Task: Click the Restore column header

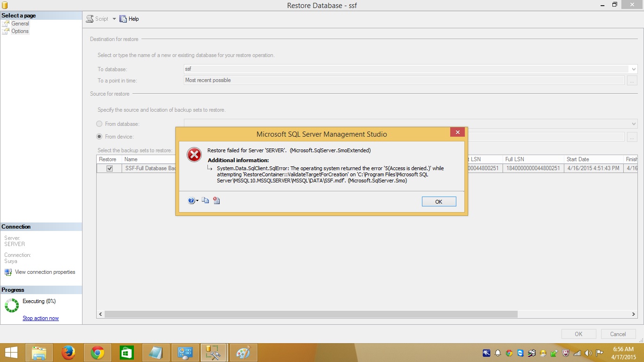Action: coord(109,159)
